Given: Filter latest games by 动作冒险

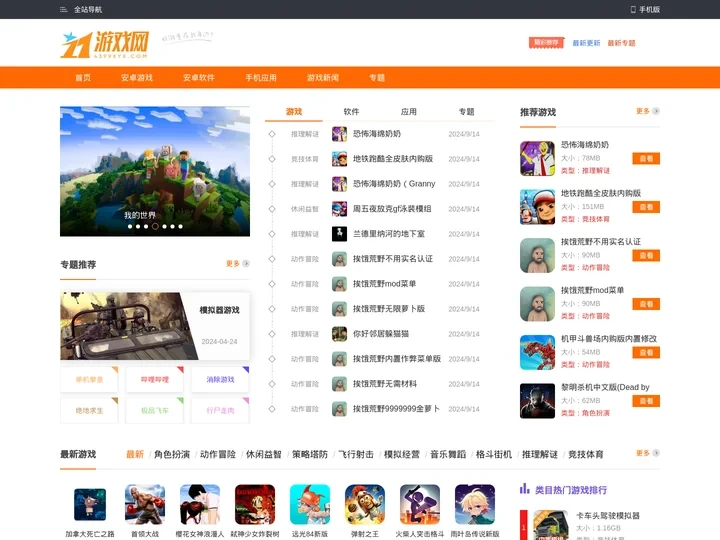Looking at the screenshot, I should (x=218, y=455).
